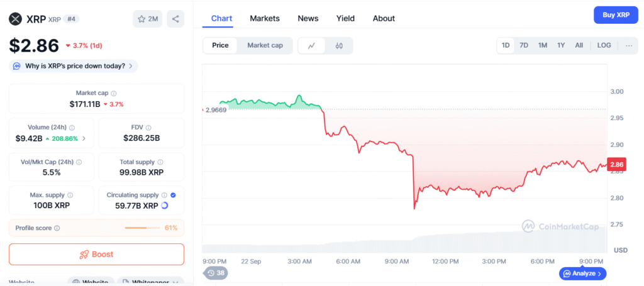This screenshot has width=644, height=286.
Task: Switch to the Yield tab
Action: click(345, 18)
